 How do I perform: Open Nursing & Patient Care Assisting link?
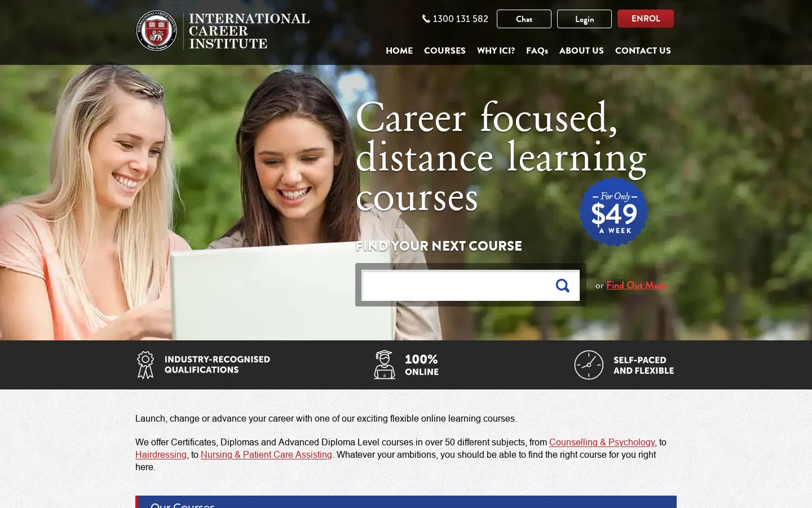pos(266,455)
